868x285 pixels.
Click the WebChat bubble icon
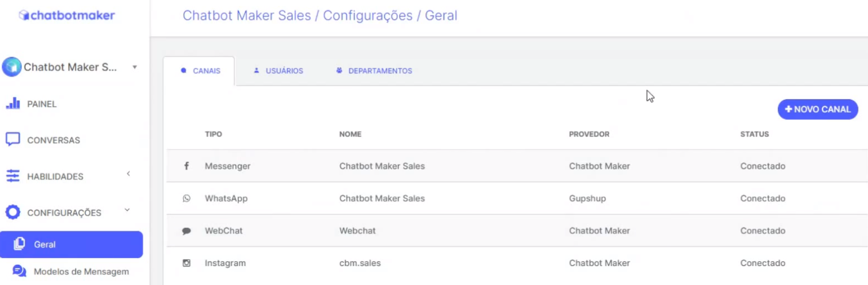tap(186, 231)
